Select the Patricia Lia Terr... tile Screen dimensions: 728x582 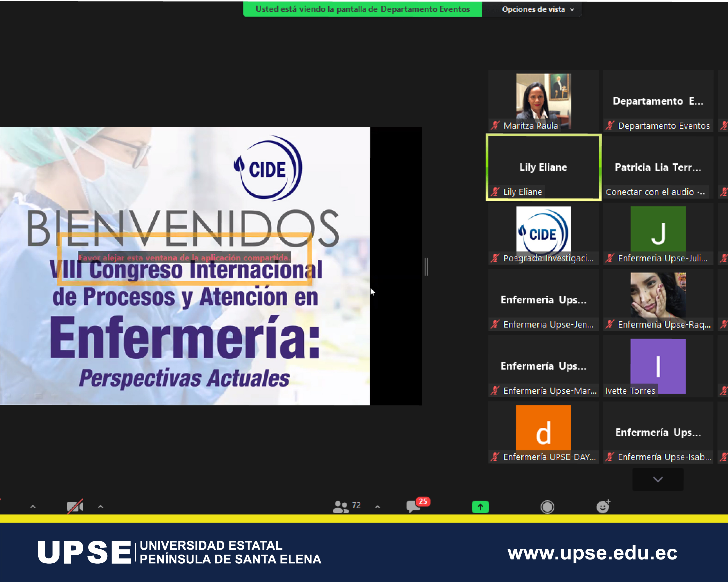point(658,167)
